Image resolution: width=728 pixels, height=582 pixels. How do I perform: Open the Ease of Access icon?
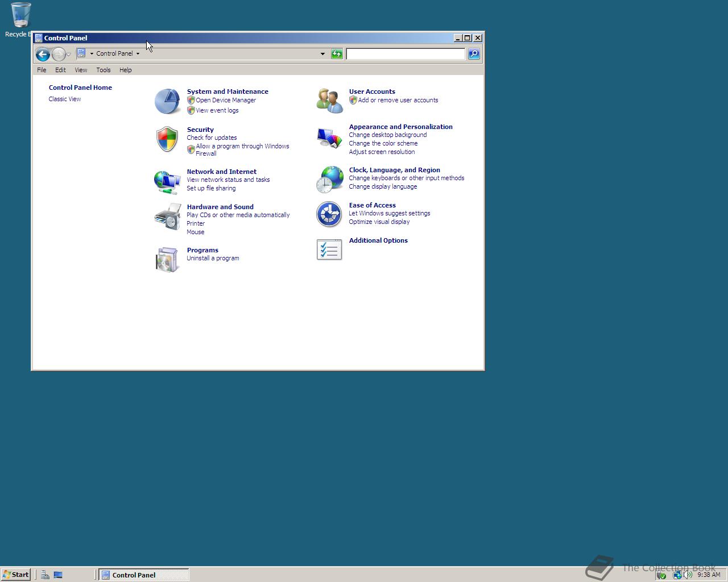point(329,214)
